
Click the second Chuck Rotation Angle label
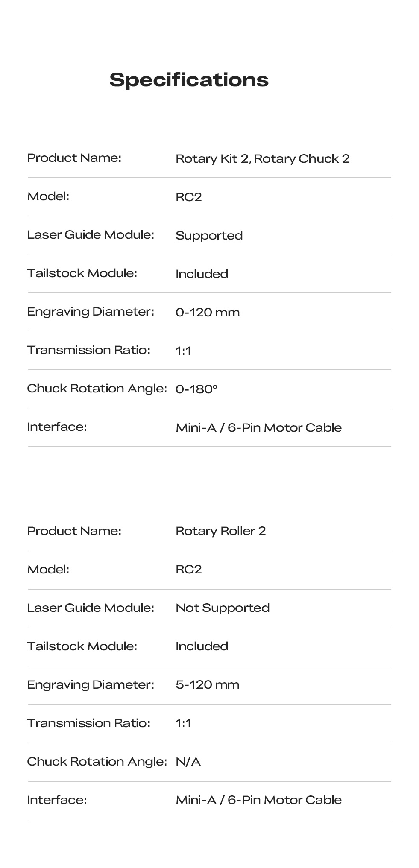pyautogui.click(x=97, y=762)
